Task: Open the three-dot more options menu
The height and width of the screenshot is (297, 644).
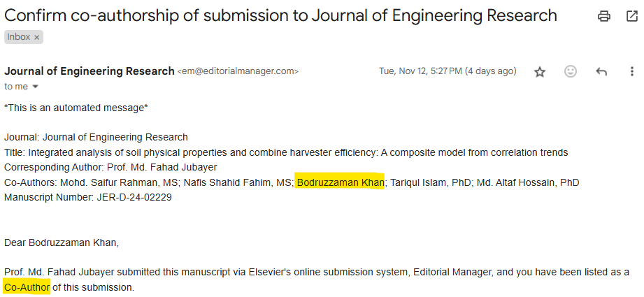Action: [x=631, y=72]
